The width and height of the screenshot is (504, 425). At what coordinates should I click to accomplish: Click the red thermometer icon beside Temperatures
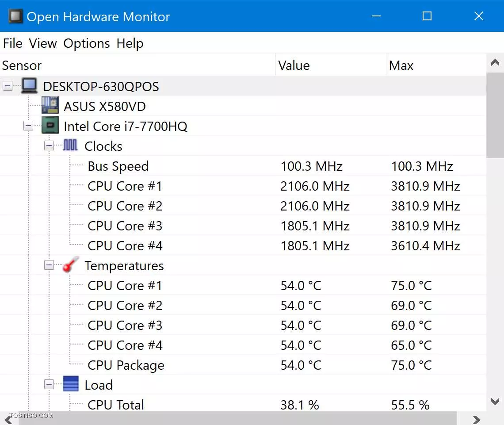point(71,264)
